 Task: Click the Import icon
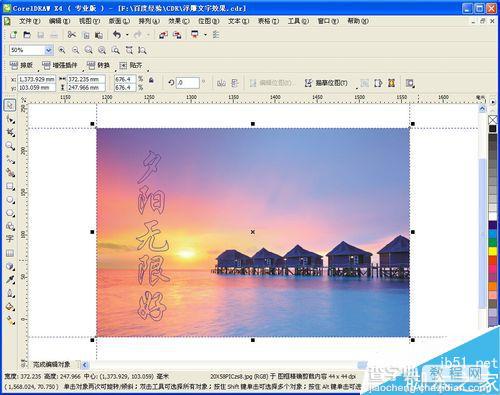(163, 35)
